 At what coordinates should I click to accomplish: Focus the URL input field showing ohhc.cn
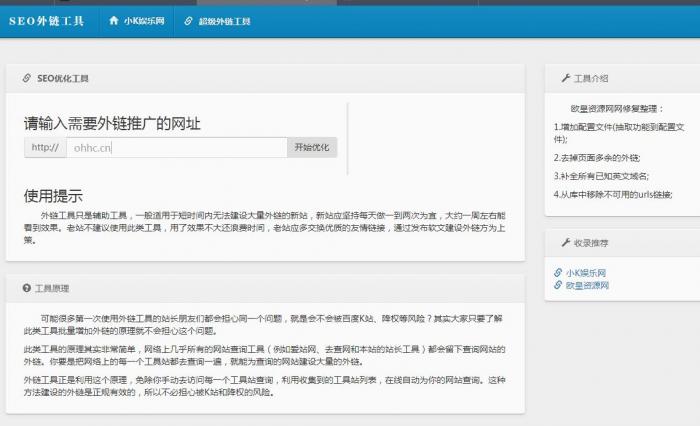178,148
